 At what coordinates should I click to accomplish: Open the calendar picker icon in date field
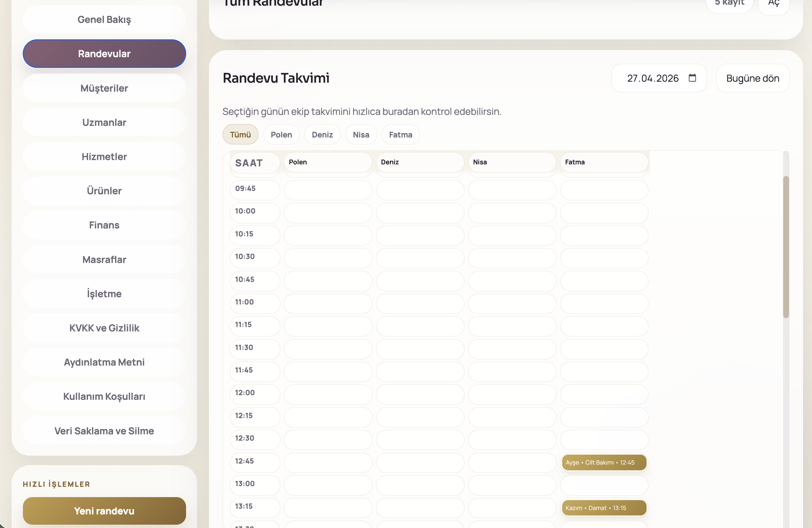tap(692, 78)
